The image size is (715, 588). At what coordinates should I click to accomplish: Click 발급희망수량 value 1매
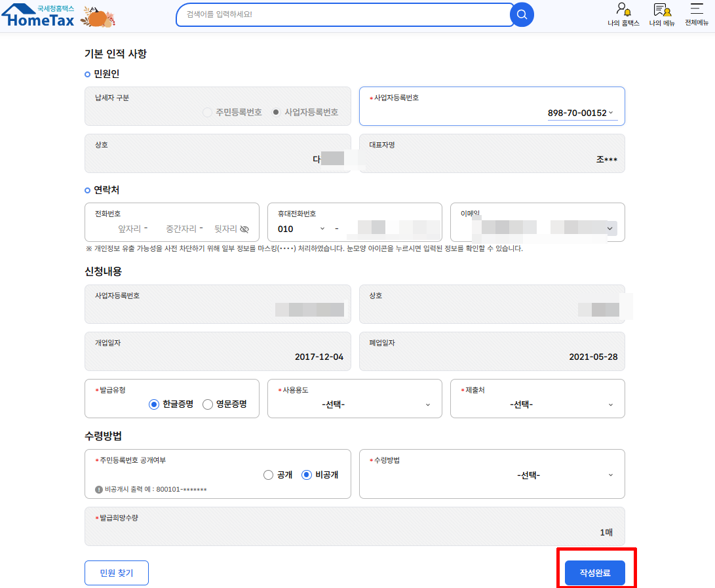tap(606, 532)
